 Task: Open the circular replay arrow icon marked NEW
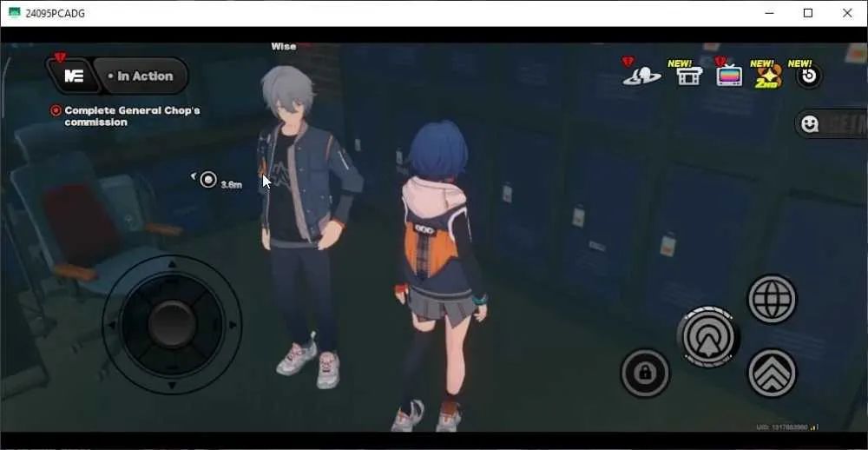coord(809,76)
